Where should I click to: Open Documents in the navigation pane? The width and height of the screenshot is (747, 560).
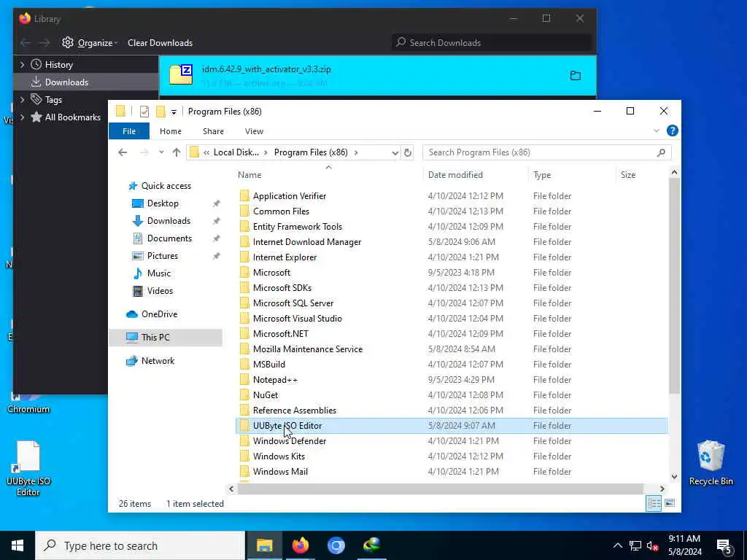click(169, 238)
